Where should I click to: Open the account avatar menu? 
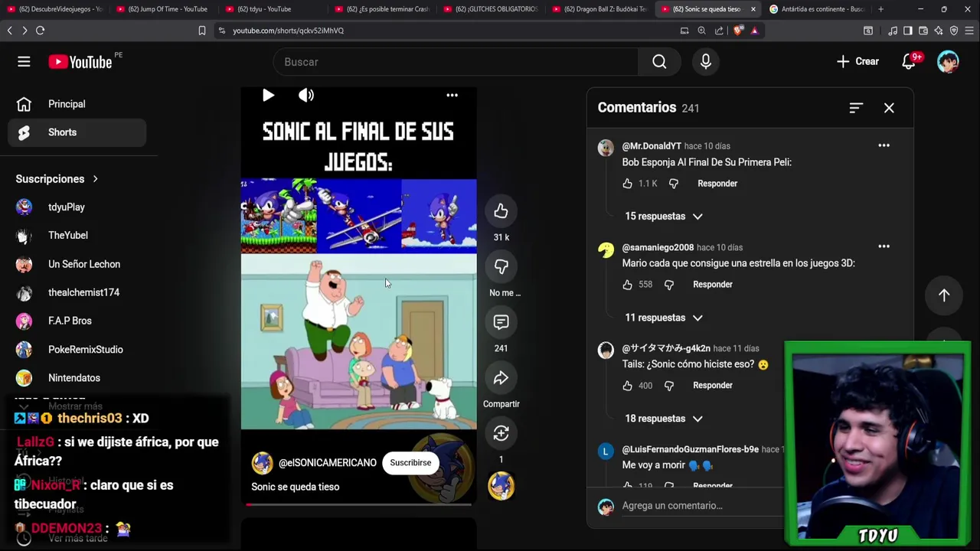948,62
